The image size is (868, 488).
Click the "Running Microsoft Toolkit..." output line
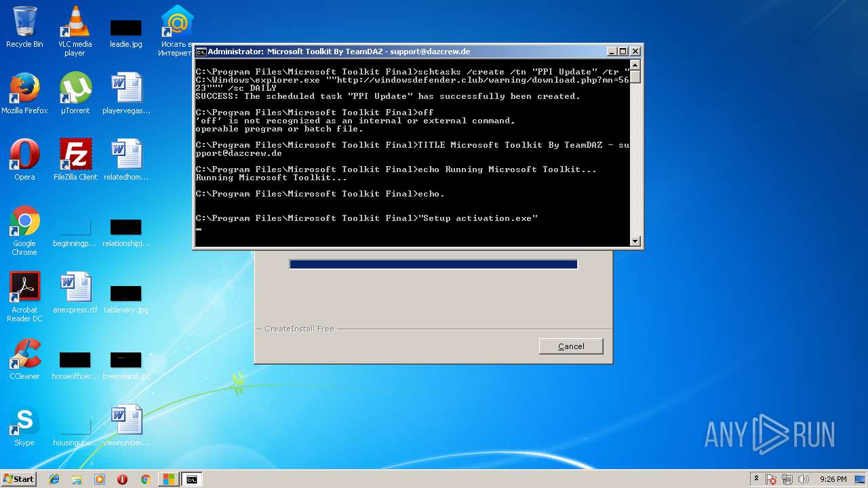coord(271,178)
